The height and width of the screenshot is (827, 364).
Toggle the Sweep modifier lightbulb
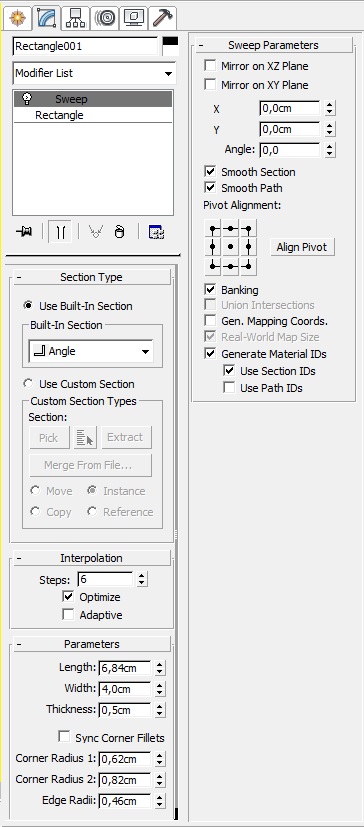[x=27, y=99]
